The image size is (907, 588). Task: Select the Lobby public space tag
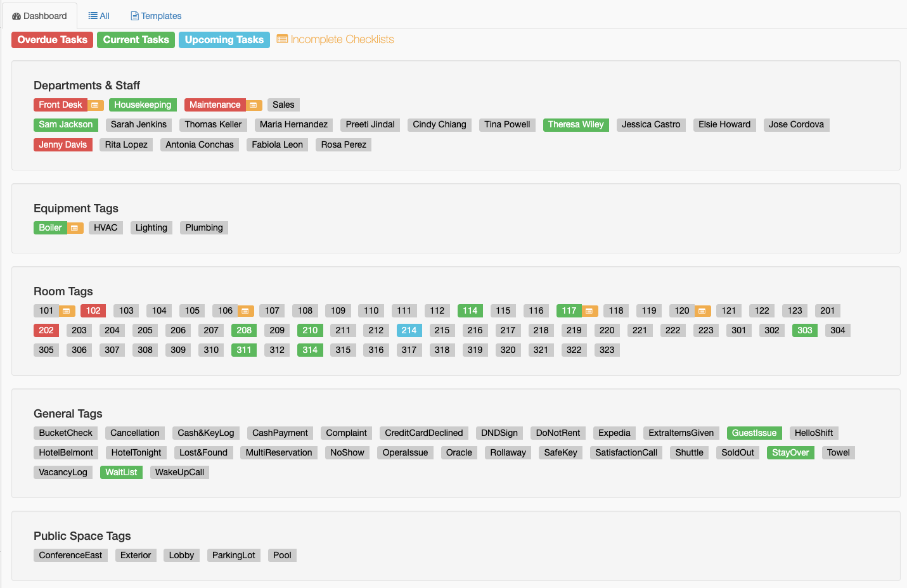181,556
